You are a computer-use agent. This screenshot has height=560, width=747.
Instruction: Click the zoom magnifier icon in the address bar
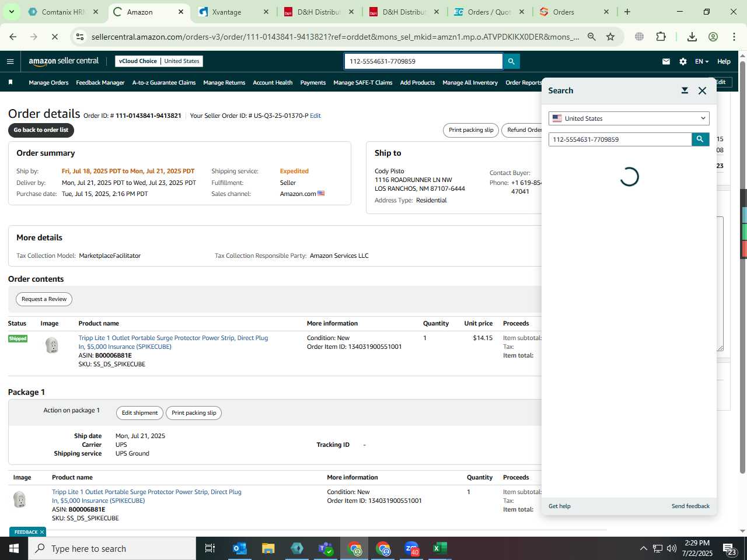pyautogui.click(x=592, y=37)
